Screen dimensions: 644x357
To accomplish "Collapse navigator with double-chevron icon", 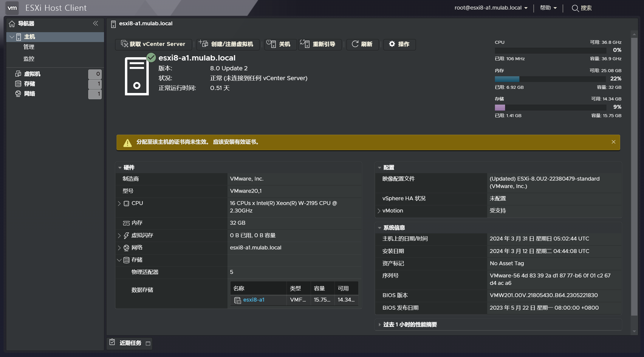I will 95,23.
